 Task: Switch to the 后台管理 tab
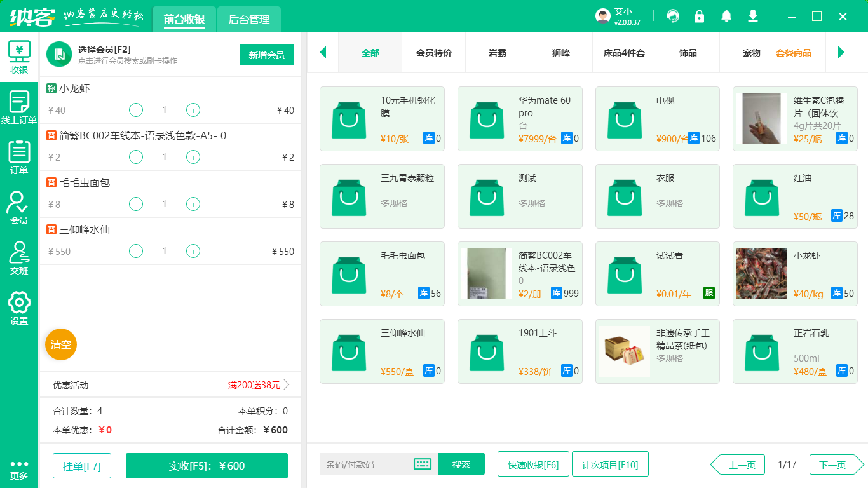[248, 20]
